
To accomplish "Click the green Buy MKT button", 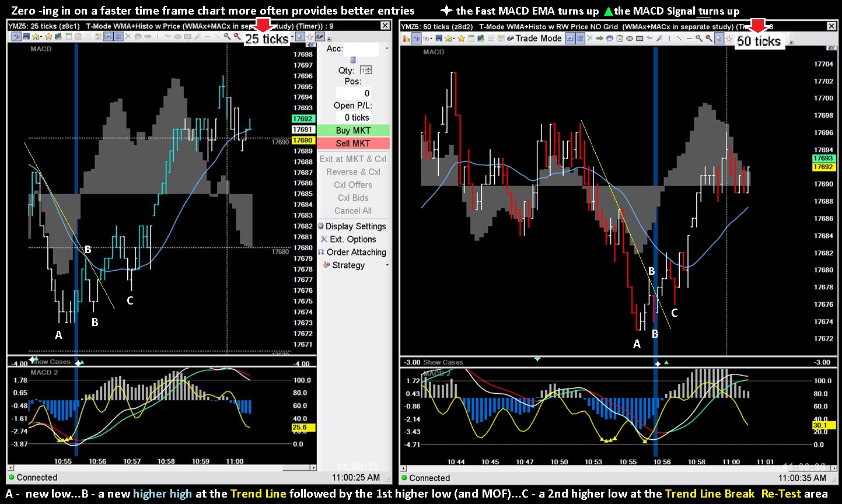I will tap(353, 130).
